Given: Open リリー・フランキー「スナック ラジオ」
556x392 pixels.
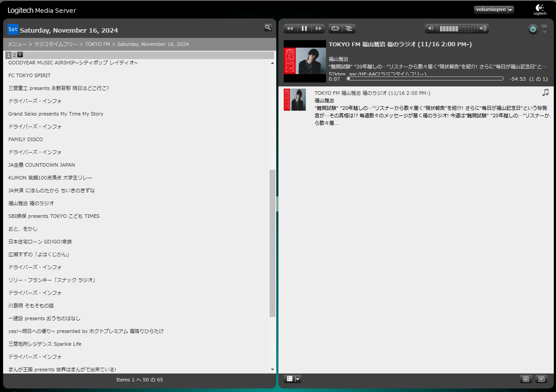Looking at the screenshot, I should coord(52,280).
